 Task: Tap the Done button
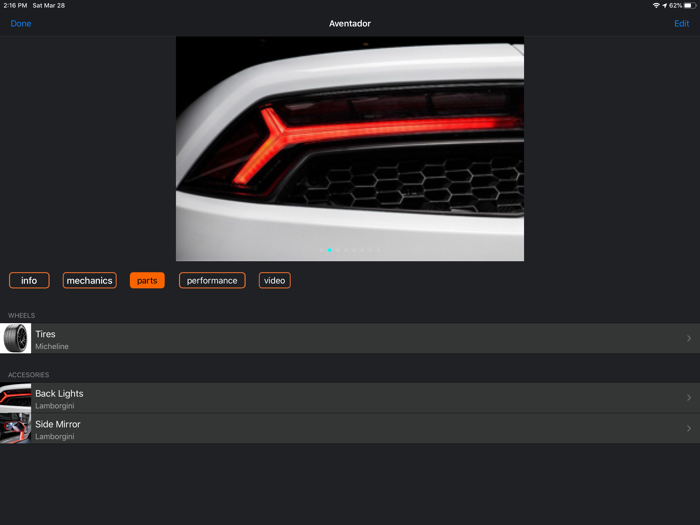point(21,24)
